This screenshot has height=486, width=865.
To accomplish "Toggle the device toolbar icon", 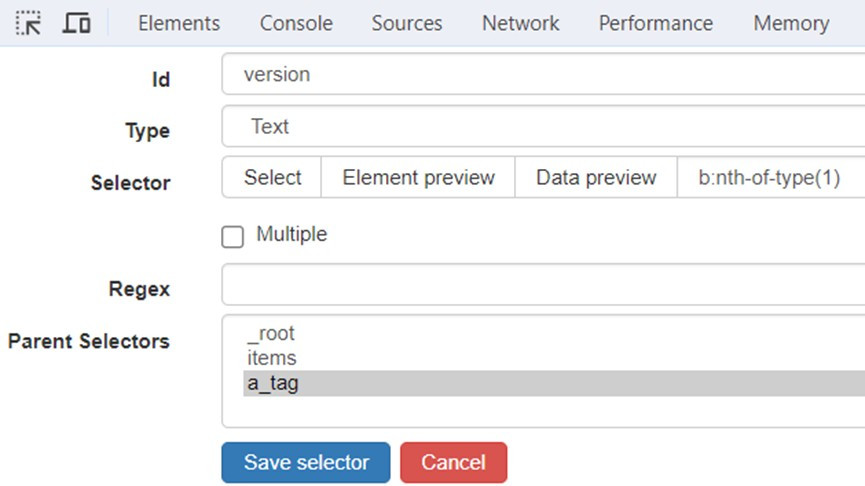I will tap(77, 23).
